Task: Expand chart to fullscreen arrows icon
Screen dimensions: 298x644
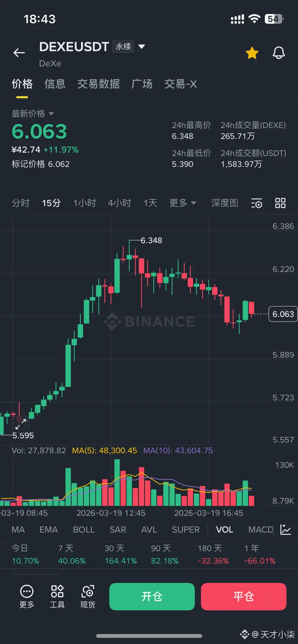Action: pyautogui.click(x=21, y=424)
